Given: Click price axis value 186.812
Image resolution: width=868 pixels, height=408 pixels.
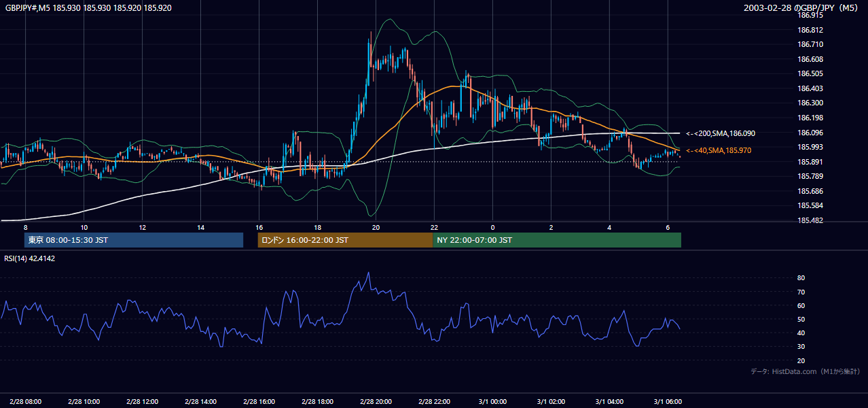Looking at the screenshot, I should tap(810, 30).
